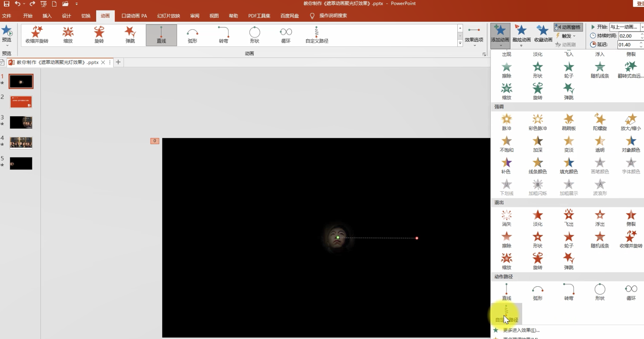Choose the 浮出 exit effect

click(x=600, y=218)
